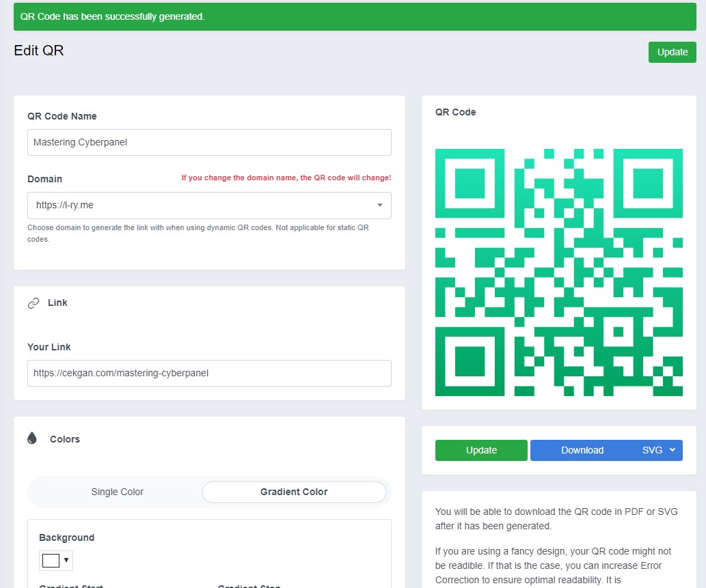Viewport: 706px width, 588px height.
Task: Click the QR Code Name input field
Action: click(x=209, y=142)
